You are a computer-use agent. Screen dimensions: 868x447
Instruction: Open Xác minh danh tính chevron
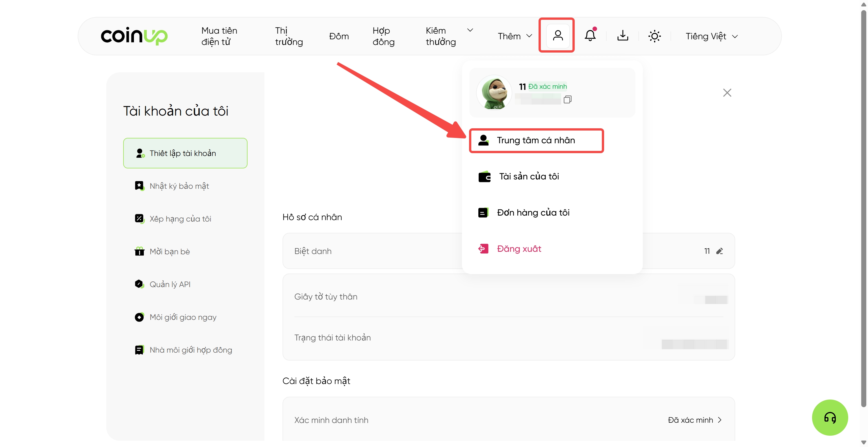[720, 420]
